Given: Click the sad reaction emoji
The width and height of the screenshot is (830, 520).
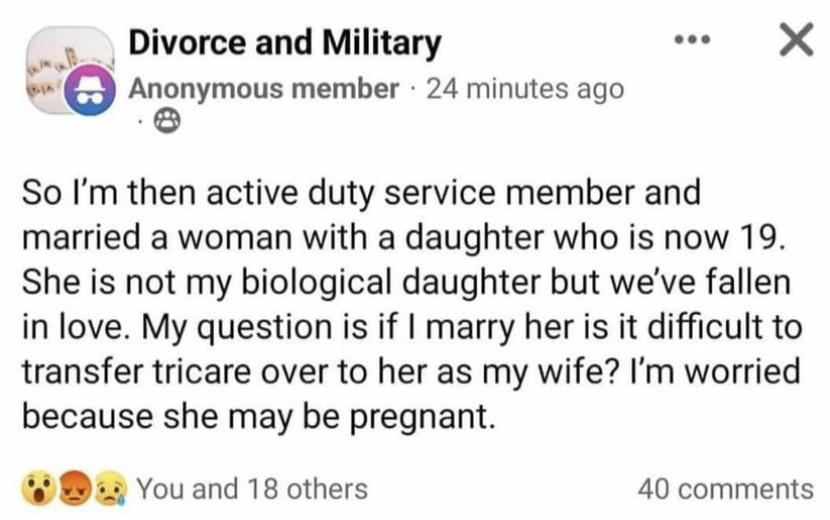Looking at the screenshot, I should (110, 488).
